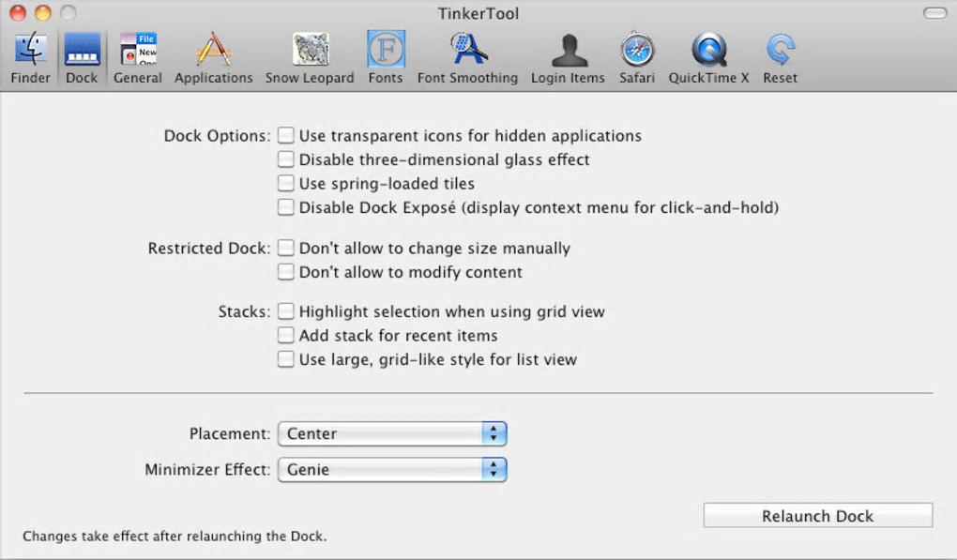Enable transparent icons for hidden applications
Image resolution: width=957 pixels, height=560 pixels.
[286, 136]
